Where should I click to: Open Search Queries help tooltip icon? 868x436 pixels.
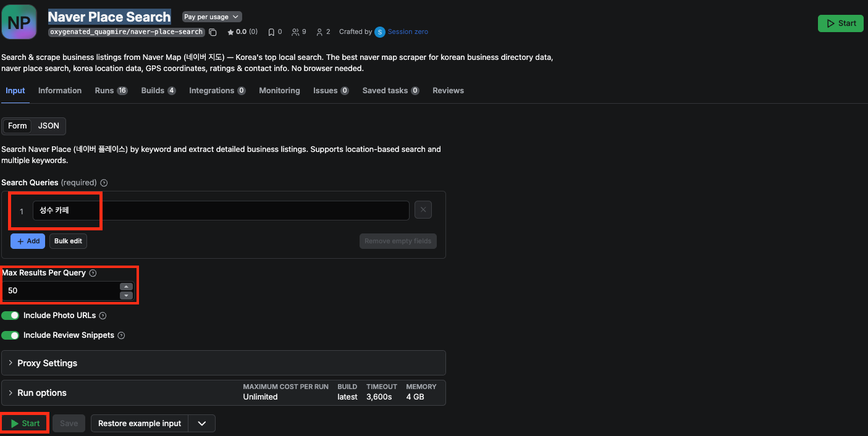click(x=104, y=183)
